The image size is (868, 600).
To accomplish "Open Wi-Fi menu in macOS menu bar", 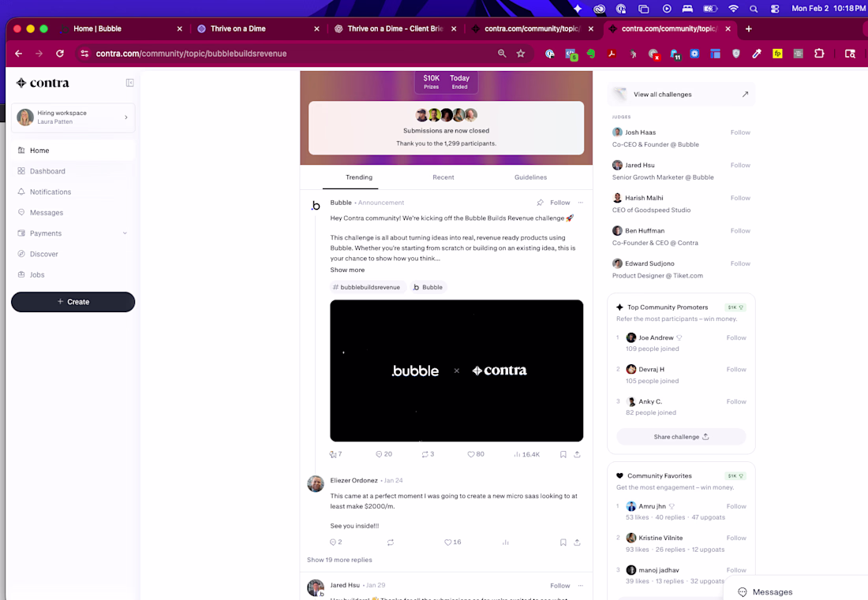I will (733, 9).
